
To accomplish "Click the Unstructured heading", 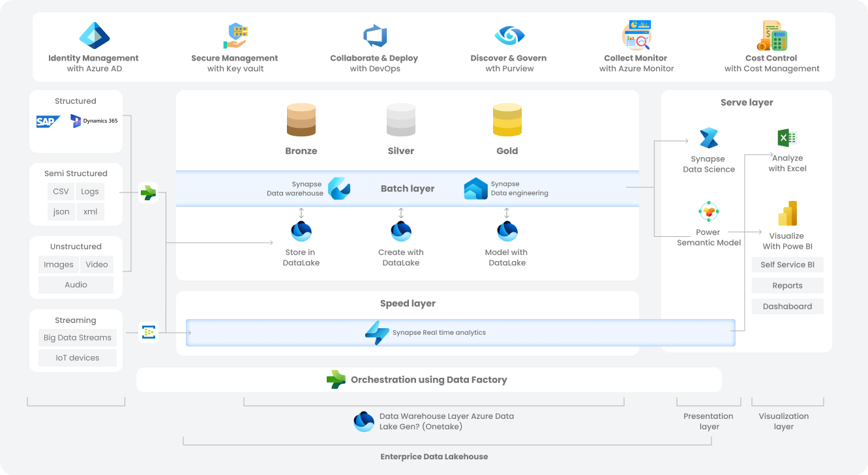I will pyautogui.click(x=76, y=247).
